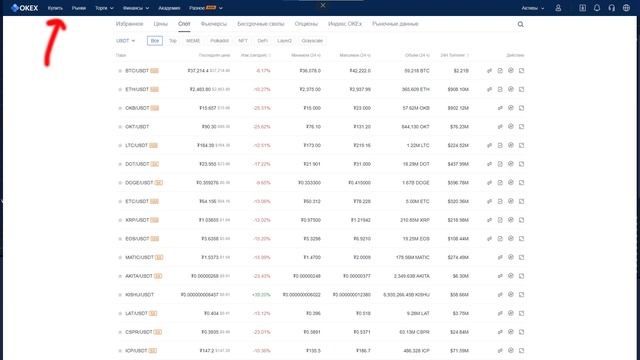Select the Все filter button
The width and height of the screenshot is (640, 360).
point(155,41)
